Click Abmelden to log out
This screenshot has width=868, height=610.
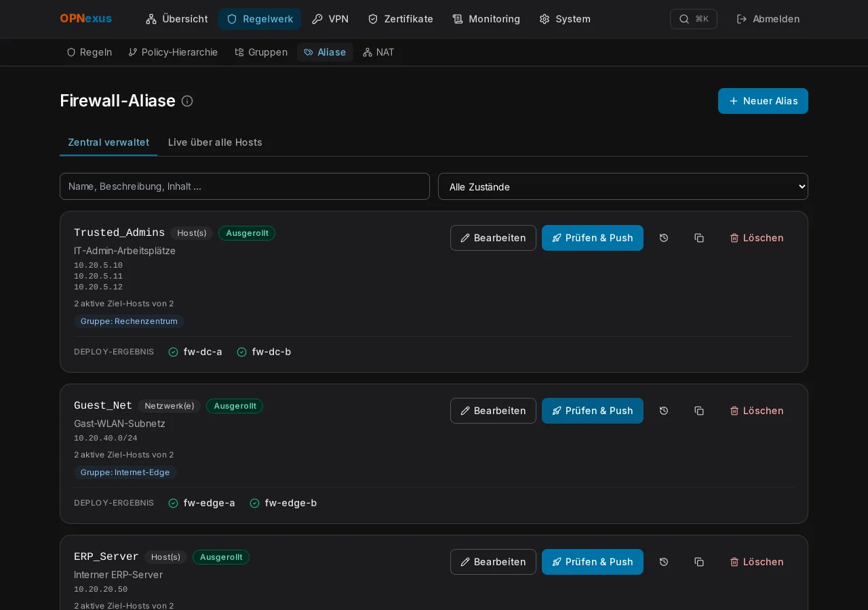pos(768,19)
